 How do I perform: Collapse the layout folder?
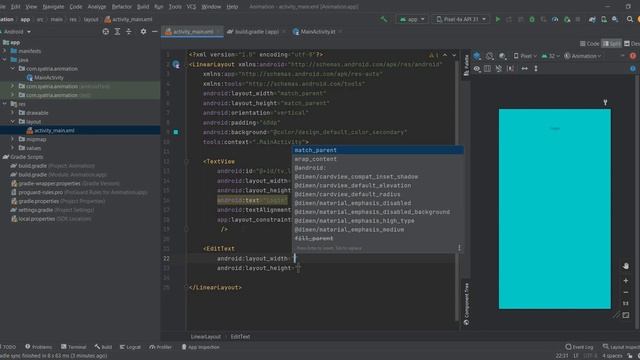point(12,122)
